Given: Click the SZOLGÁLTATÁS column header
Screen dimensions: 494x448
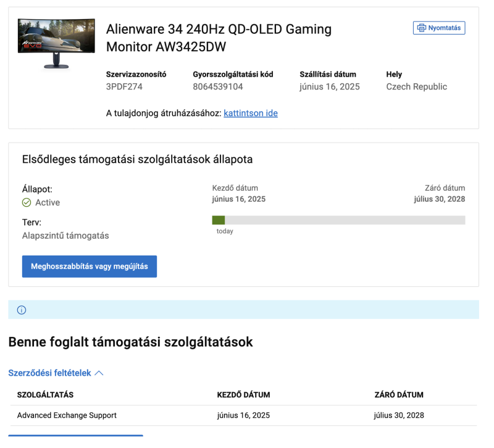Looking at the screenshot, I should tap(45, 395).
